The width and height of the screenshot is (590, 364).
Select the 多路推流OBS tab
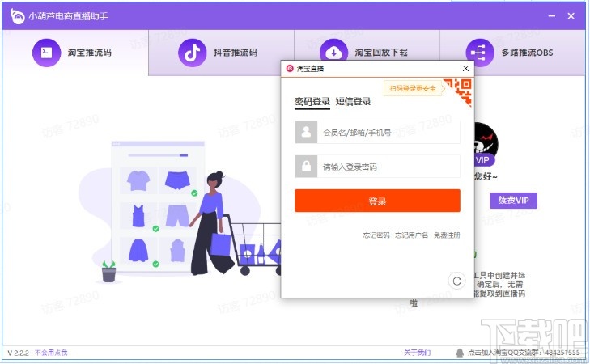coord(512,53)
